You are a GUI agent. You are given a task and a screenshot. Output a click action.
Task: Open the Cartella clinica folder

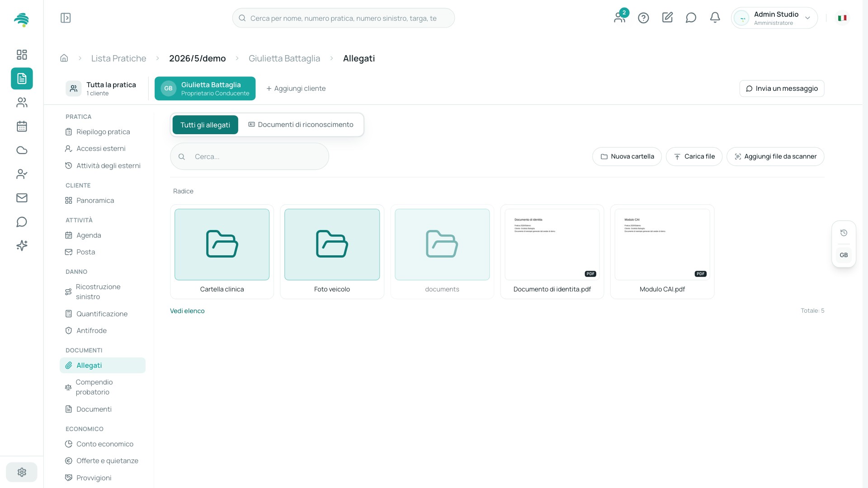(222, 252)
